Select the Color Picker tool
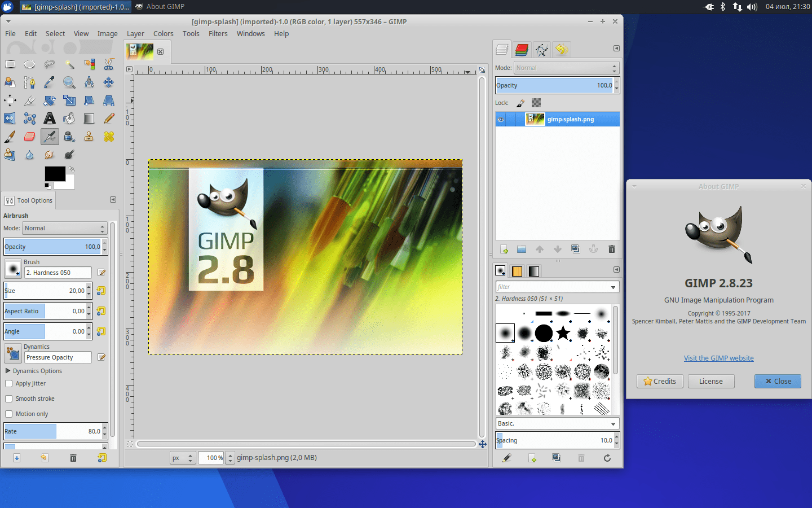Viewport: 812px width, 508px height. [x=50, y=82]
